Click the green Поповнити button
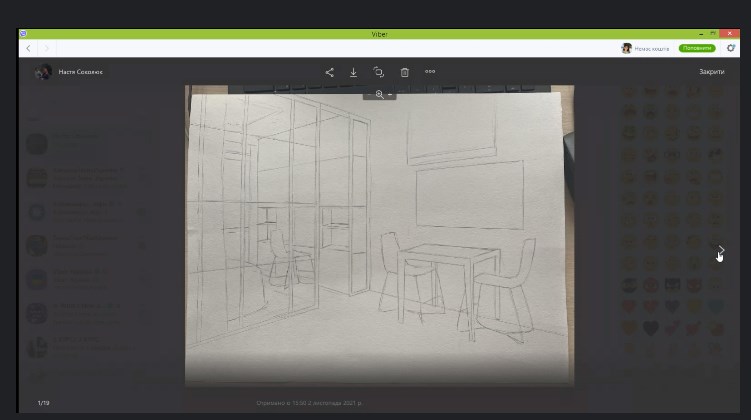Image resolution: width=751 pixels, height=420 pixels. coord(697,48)
